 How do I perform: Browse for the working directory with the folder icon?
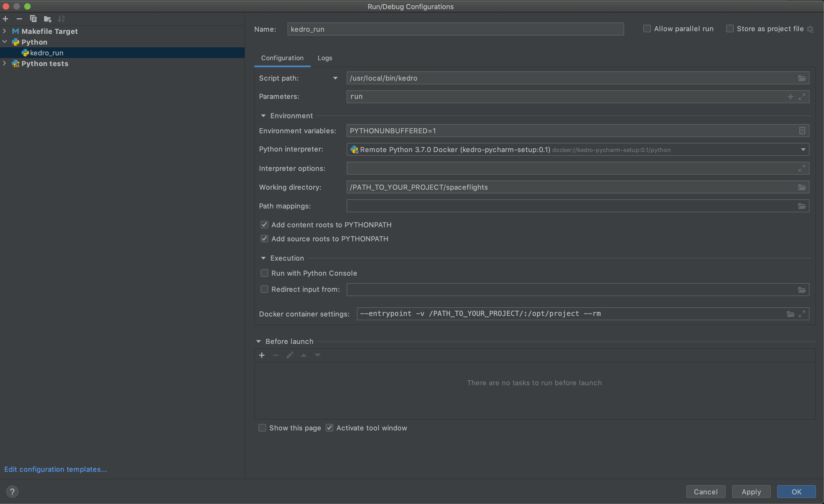coord(802,187)
